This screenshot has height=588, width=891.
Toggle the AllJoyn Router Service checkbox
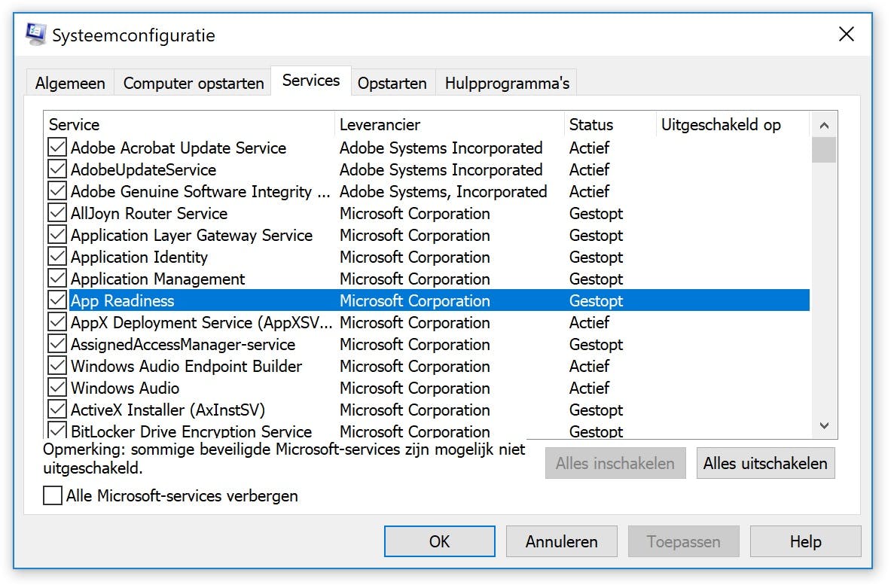[57, 213]
